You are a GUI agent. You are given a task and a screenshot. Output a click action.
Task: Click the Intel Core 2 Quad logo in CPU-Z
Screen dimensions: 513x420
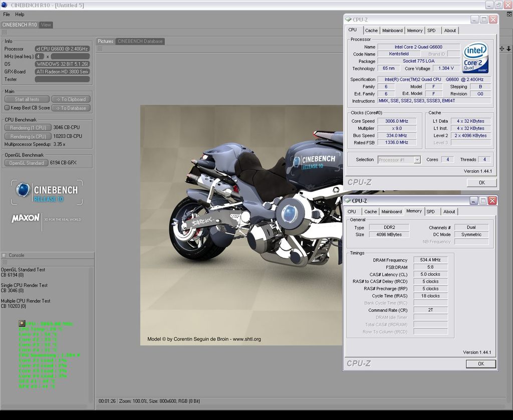(475, 58)
